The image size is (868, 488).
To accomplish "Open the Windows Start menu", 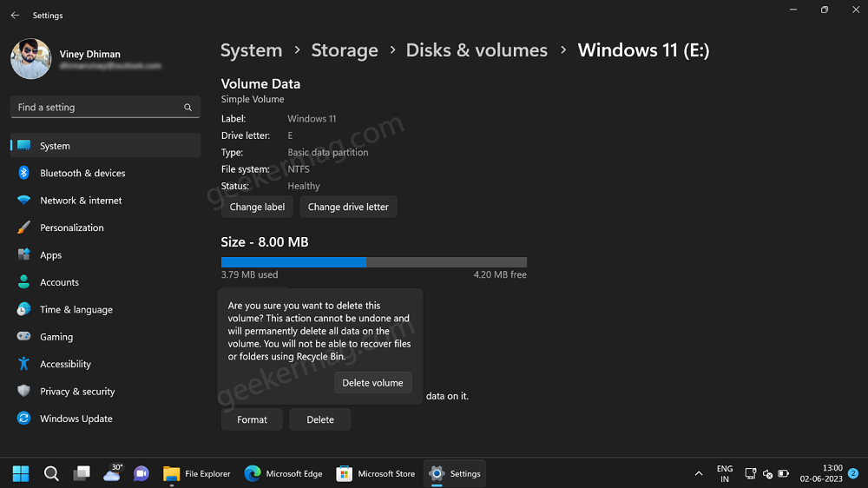I will 21,473.
